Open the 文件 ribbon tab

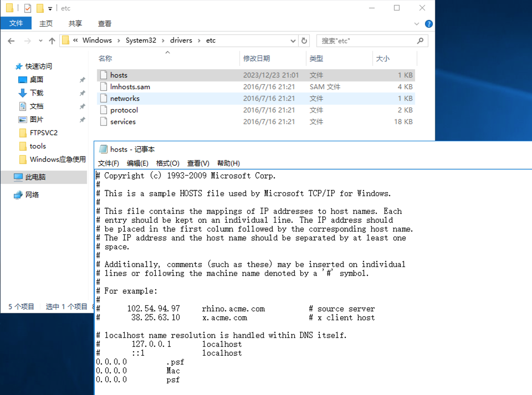(x=16, y=23)
